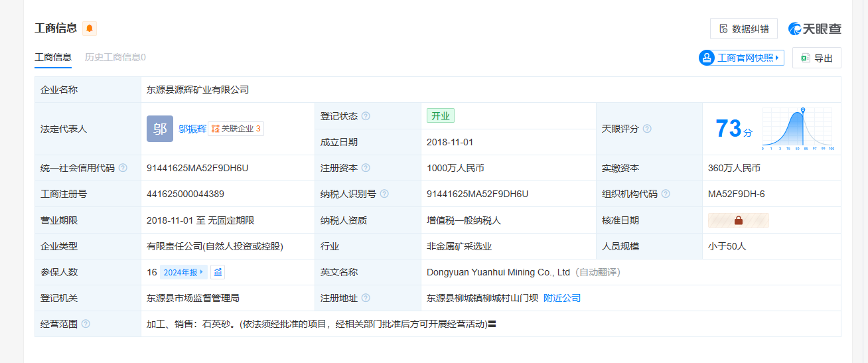Click the 数据纠错 button
This screenshot has height=363, width=868.
point(744,29)
